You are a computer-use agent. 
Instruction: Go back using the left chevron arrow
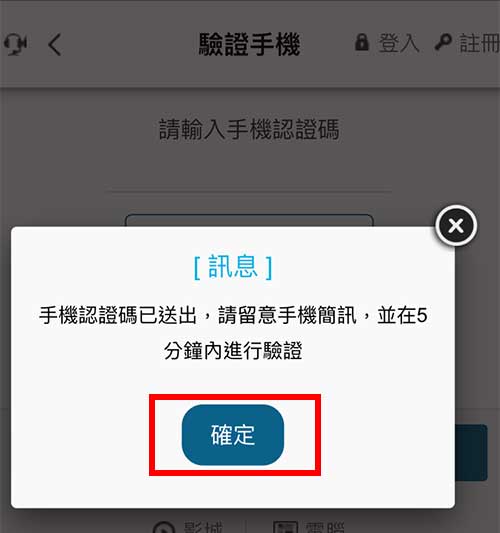[x=54, y=44]
